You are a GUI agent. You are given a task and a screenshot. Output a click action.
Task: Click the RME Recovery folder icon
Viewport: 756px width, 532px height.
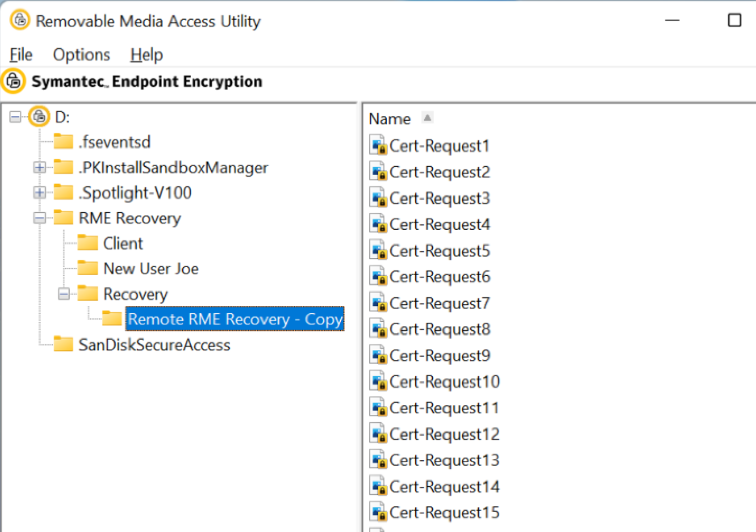pos(63,217)
